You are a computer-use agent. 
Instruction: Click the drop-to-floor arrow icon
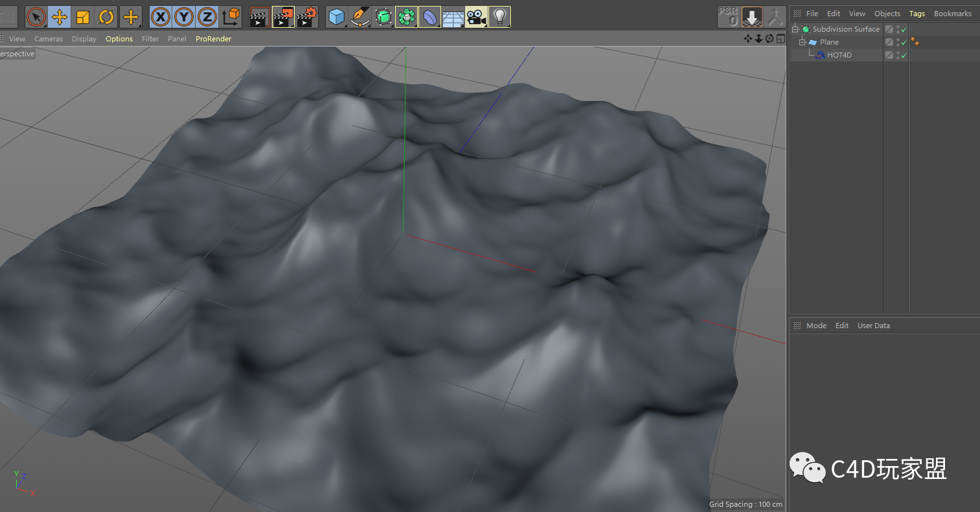pyautogui.click(x=752, y=17)
